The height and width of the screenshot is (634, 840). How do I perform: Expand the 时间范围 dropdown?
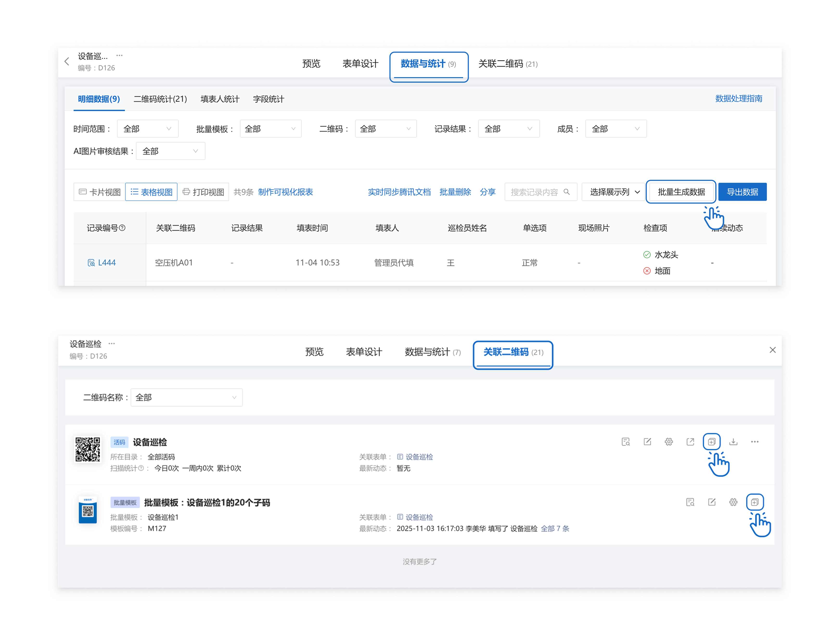click(147, 129)
